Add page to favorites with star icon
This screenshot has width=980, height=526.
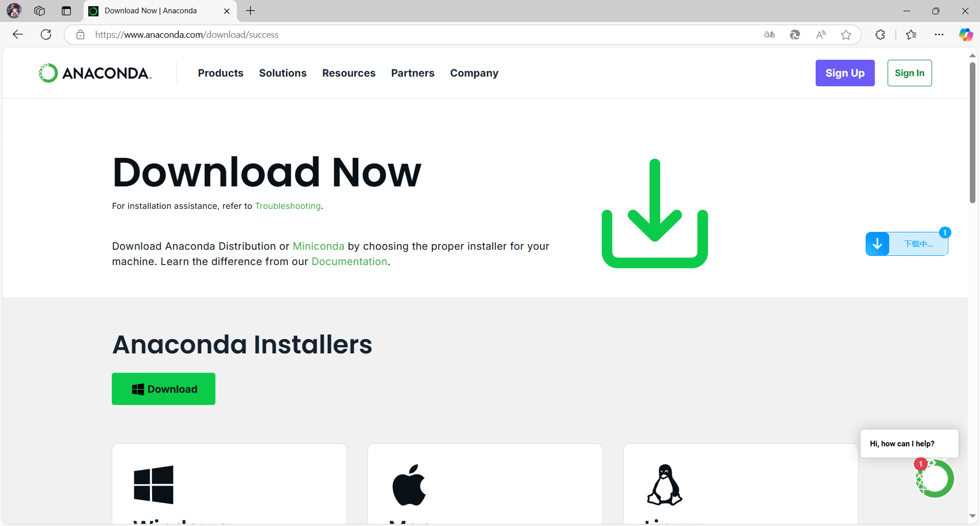[x=846, y=35]
